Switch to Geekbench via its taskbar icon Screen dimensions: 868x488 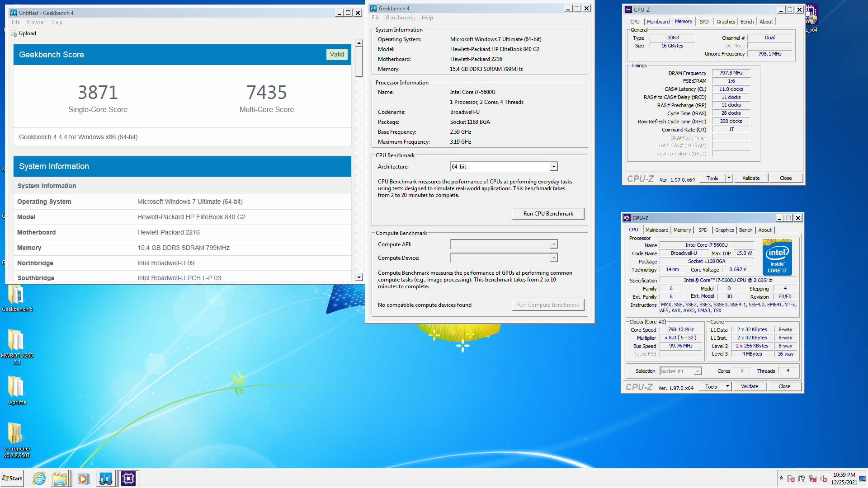click(x=106, y=479)
